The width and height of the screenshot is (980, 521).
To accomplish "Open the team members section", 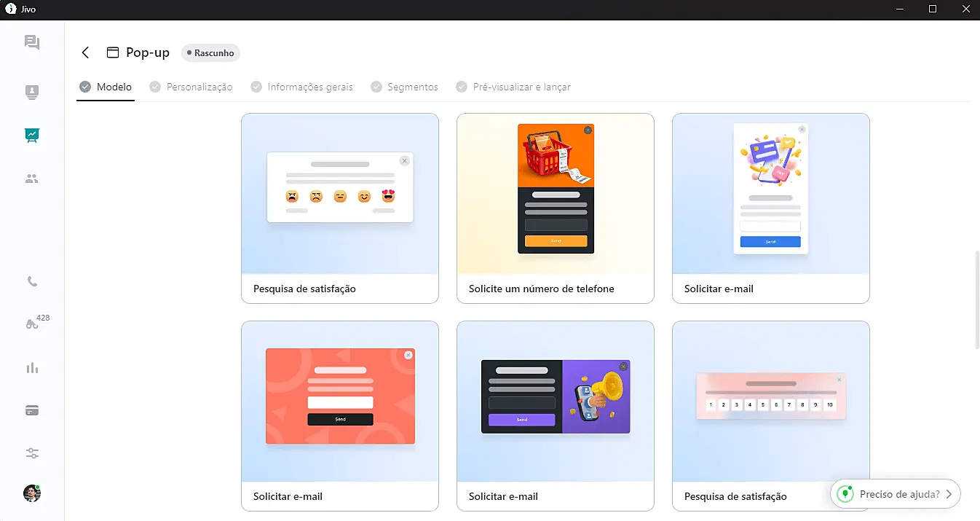I will [x=31, y=179].
